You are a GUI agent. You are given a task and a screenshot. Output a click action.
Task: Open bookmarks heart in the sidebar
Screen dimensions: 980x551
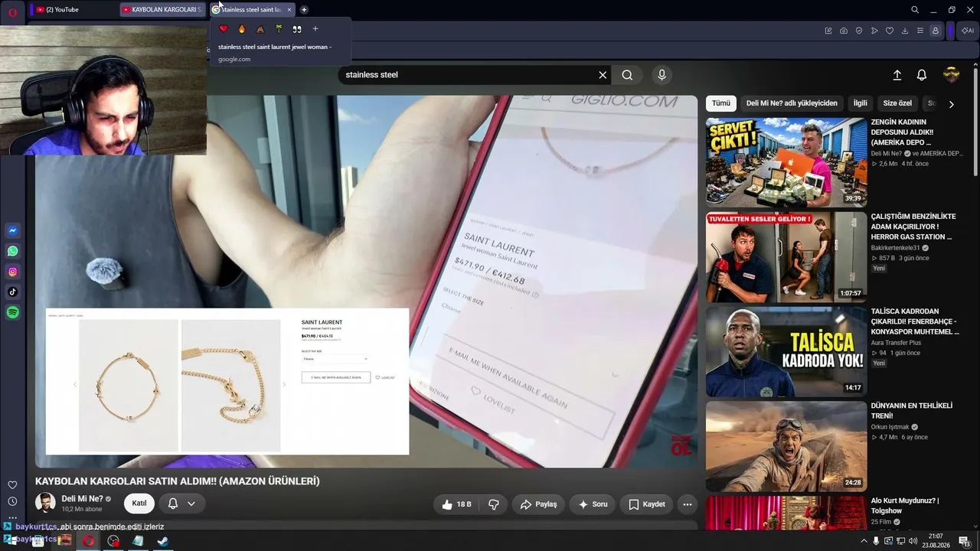coord(12,485)
